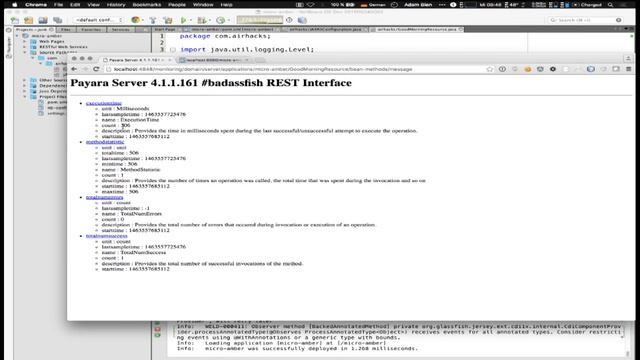Image resolution: width=640 pixels, height=360 pixels.
Task: Click red stop icon in output panel
Action: [x=158, y=329]
